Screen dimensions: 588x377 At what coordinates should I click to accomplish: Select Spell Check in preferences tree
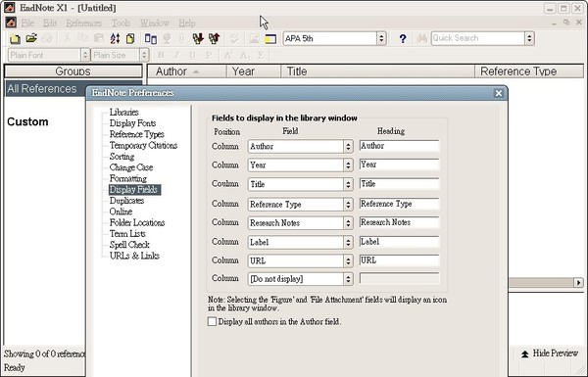(x=129, y=245)
